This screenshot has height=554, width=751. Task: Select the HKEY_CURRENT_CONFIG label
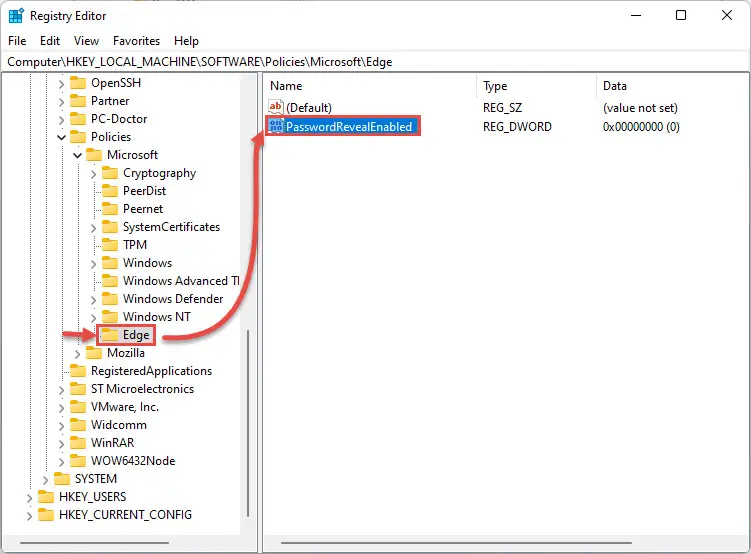coord(125,515)
